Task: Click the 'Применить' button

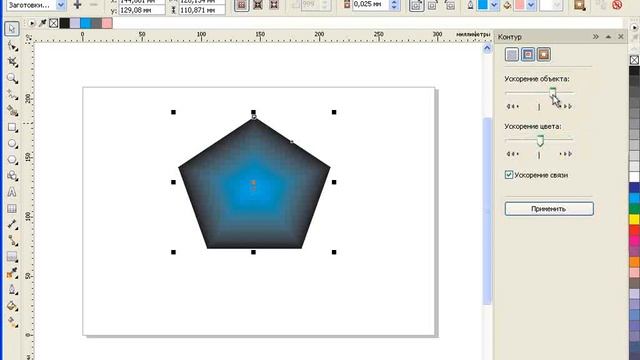Action: (549, 209)
